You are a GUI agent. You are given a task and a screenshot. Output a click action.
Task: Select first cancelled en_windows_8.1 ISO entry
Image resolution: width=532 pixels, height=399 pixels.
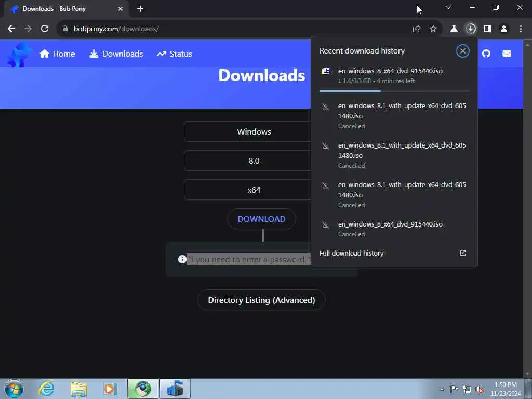click(x=394, y=116)
